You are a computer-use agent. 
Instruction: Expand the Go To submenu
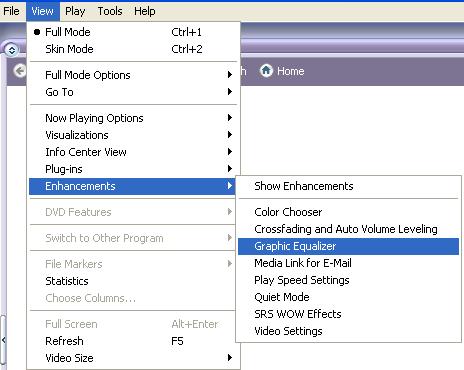click(133, 92)
